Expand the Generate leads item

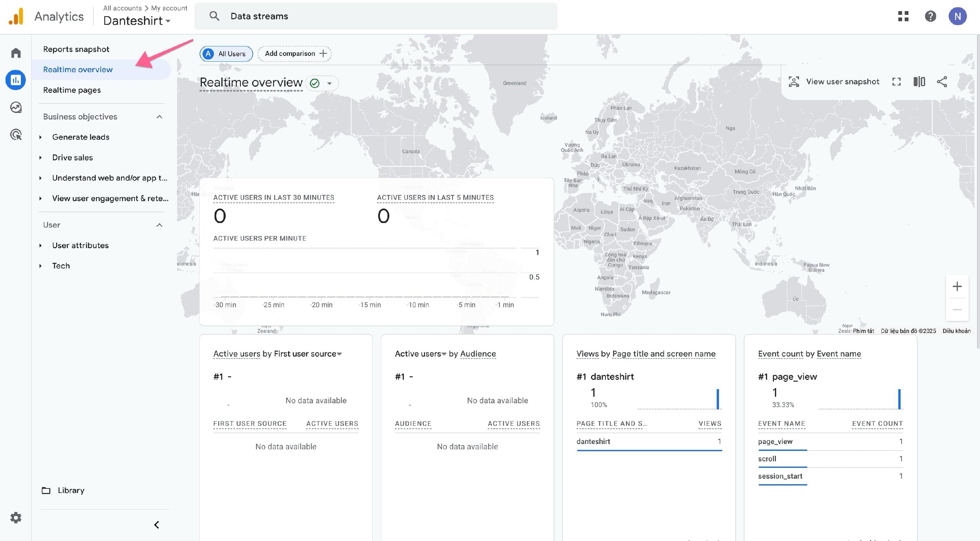click(x=40, y=137)
